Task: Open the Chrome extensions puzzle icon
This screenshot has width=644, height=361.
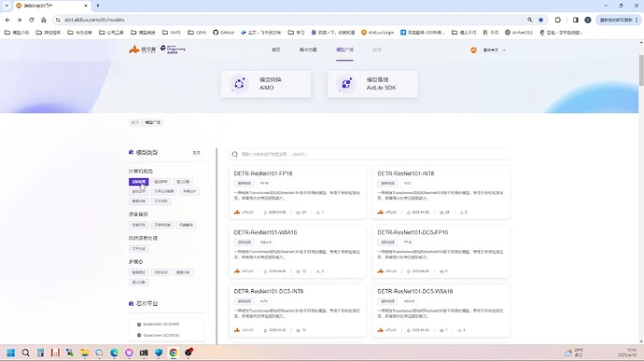Action: click(558, 20)
